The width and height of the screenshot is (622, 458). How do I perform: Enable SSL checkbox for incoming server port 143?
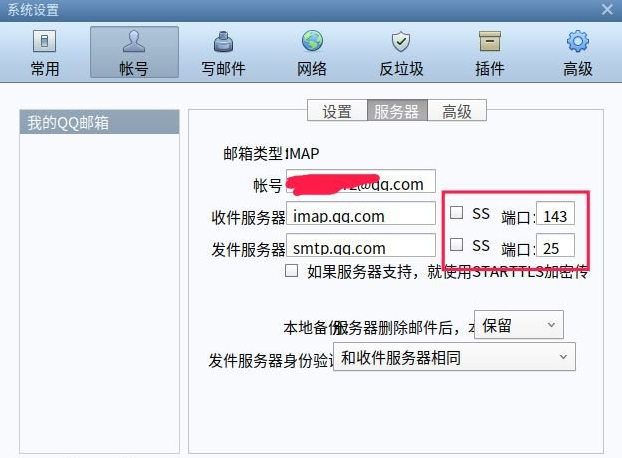457,213
